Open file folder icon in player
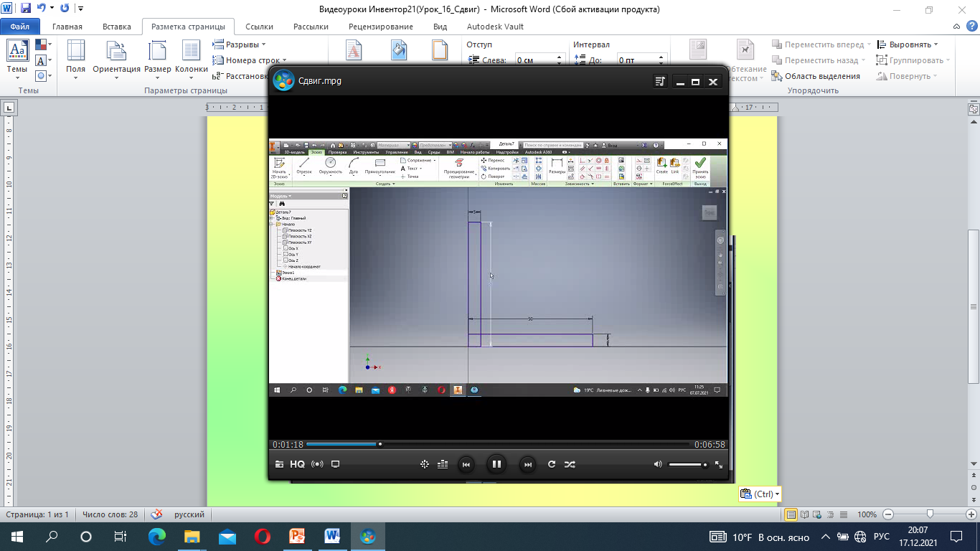The height and width of the screenshot is (551, 980). [280, 464]
